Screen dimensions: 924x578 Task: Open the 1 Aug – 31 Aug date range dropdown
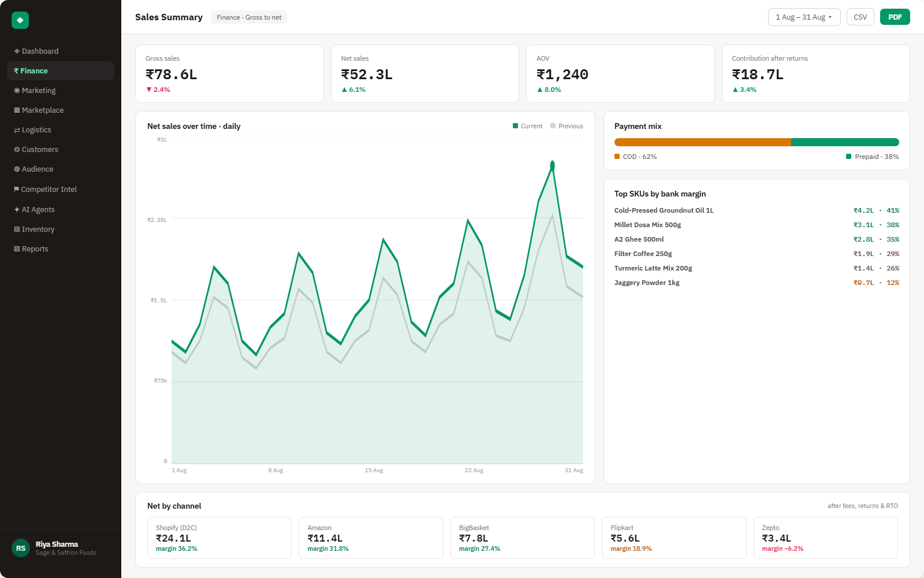tap(803, 17)
